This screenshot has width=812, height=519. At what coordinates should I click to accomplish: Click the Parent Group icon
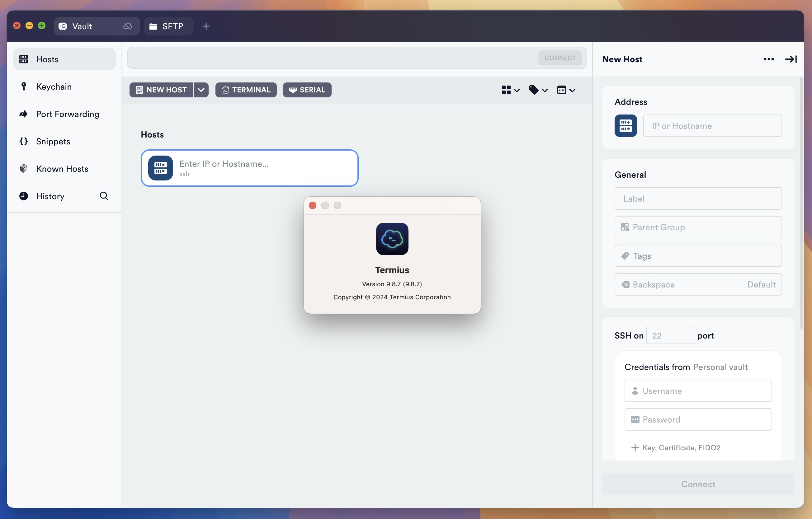(x=625, y=227)
